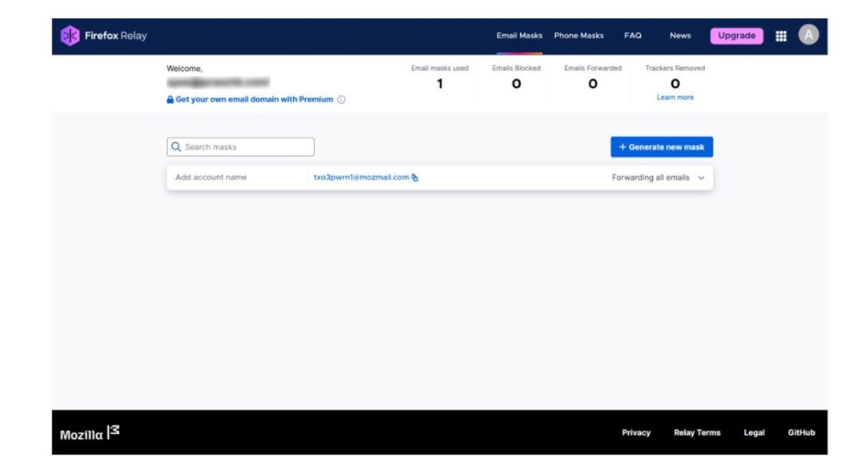
Task: Click the Email masks used count
Action: [440, 84]
